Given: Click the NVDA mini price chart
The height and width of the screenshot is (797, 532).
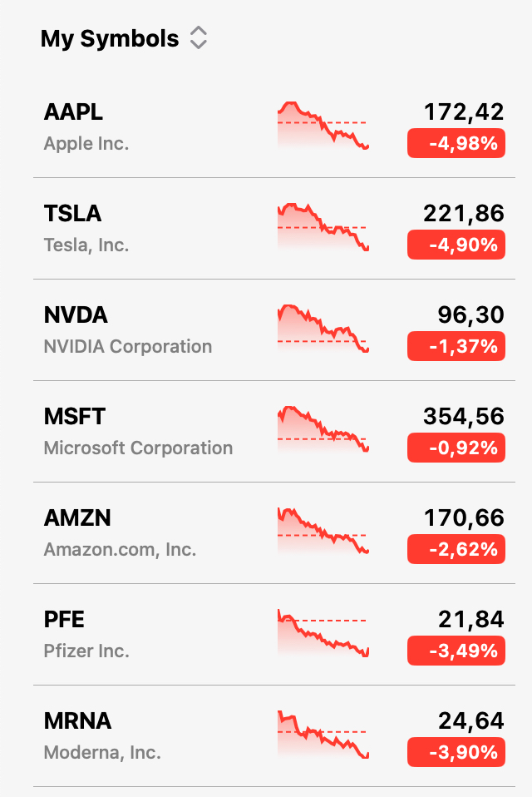Looking at the screenshot, I should click(x=323, y=329).
